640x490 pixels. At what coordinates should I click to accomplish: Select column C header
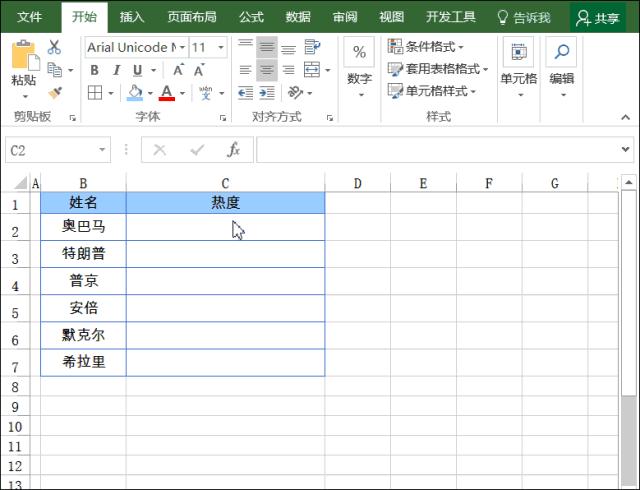pyautogui.click(x=225, y=183)
